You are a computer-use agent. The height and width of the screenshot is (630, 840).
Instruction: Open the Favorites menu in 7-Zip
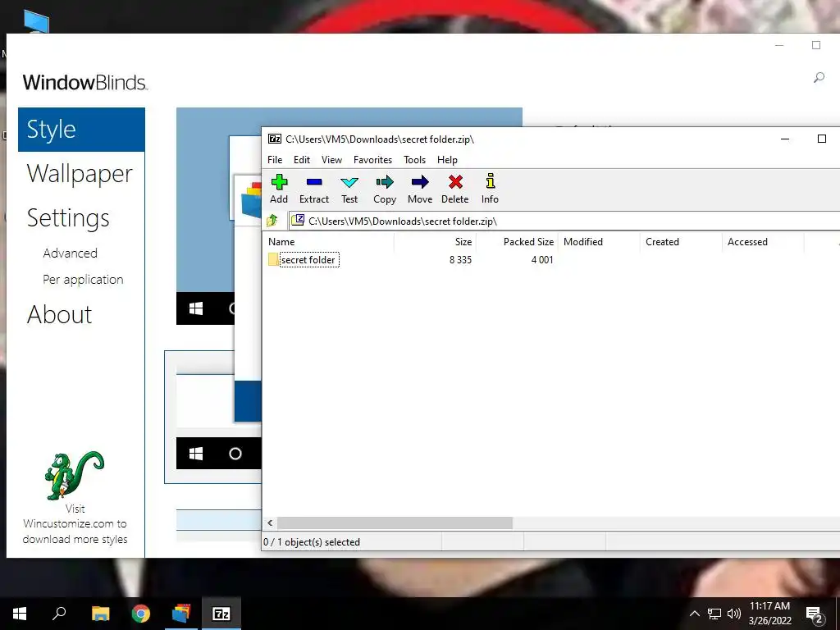(x=372, y=160)
